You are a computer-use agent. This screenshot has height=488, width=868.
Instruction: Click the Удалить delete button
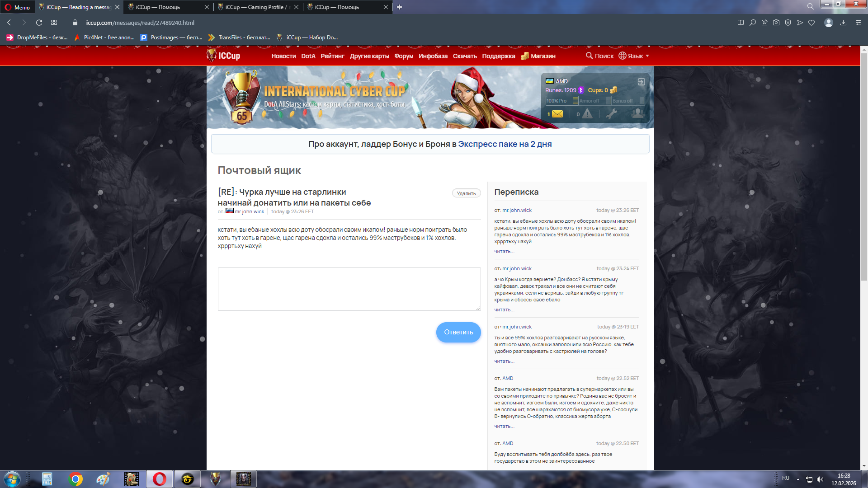[x=466, y=193]
